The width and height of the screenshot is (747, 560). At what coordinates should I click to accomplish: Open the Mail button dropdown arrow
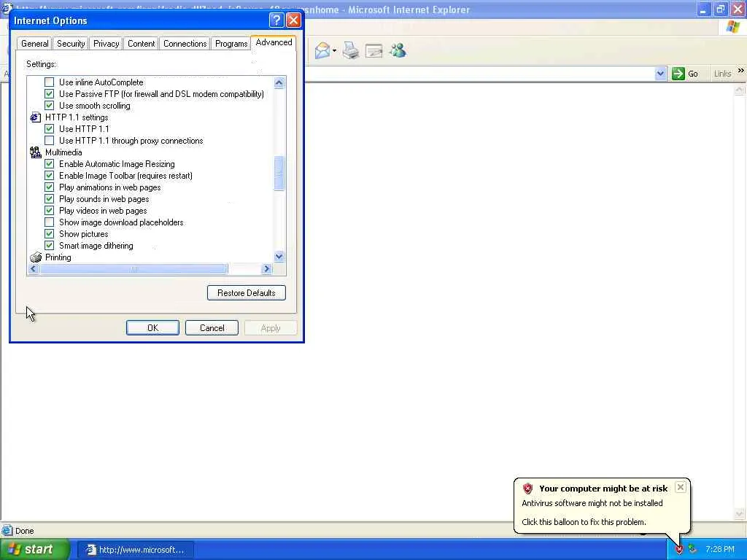334,50
